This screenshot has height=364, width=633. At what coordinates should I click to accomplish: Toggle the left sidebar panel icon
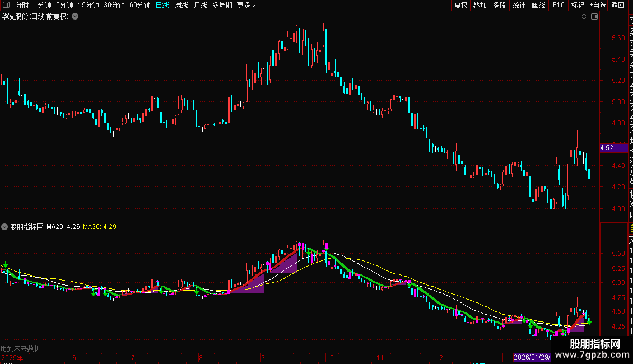(x=6, y=5)
